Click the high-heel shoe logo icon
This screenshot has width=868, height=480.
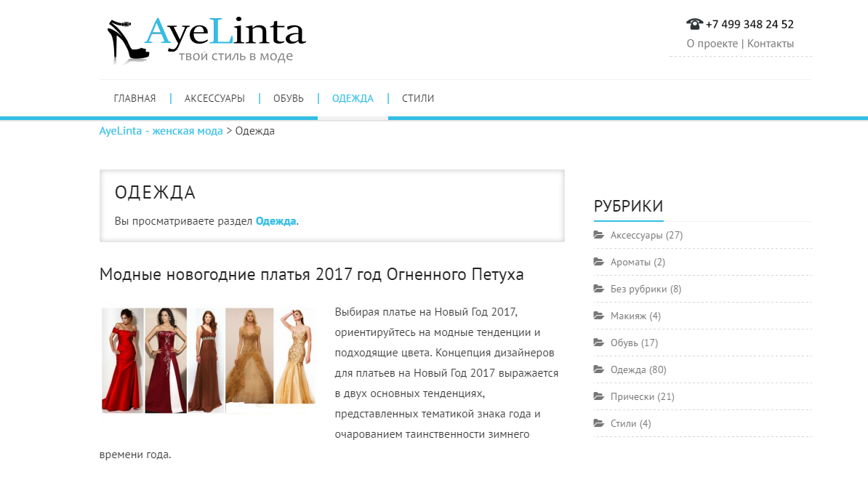coord(128,41)
